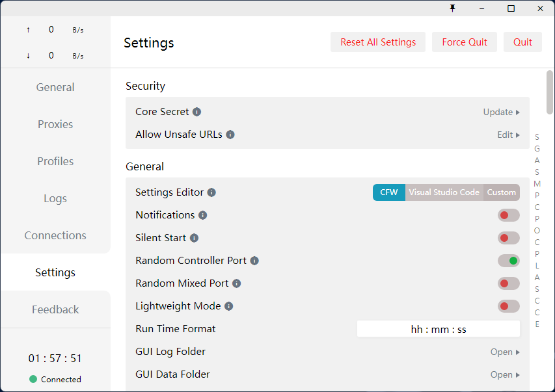The height and width of the screenshot is (392, 555).
Task: Click the pin window icon in title bar
Action: click(x=453, y=8)
